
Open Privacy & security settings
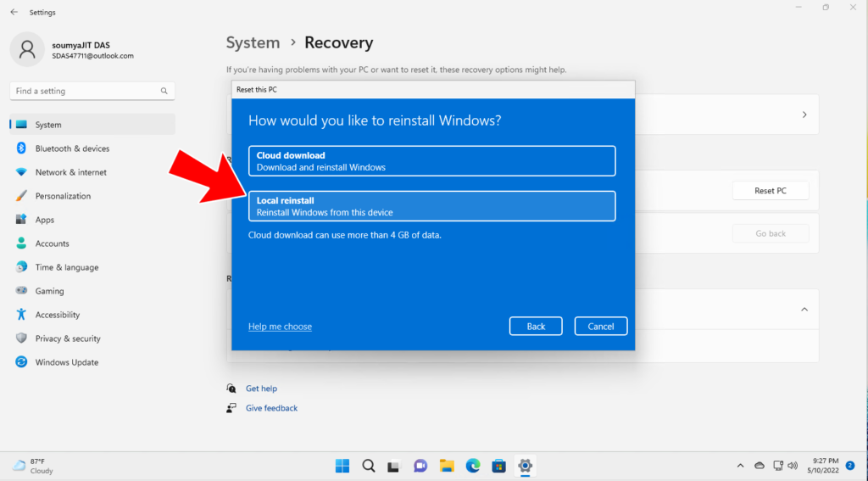pyautogui.click(x=92, y=338)
